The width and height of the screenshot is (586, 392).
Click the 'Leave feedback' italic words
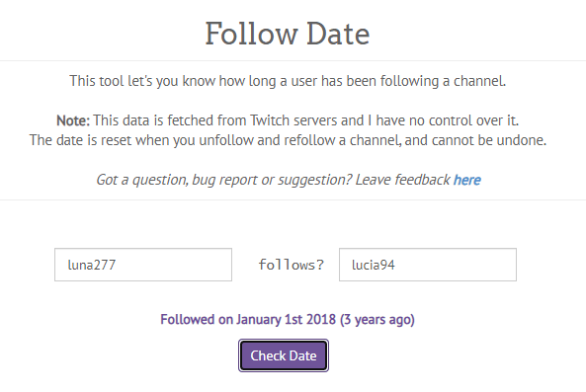(x=402, y=180)
